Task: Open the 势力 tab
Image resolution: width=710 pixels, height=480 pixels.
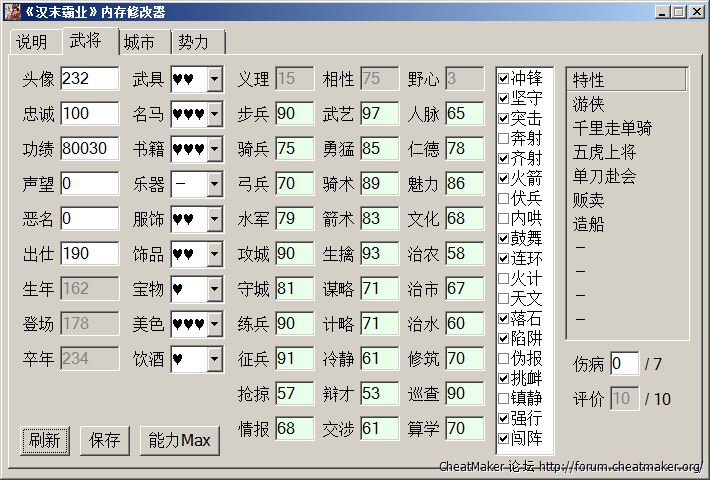Action: (x=194, y=43)
